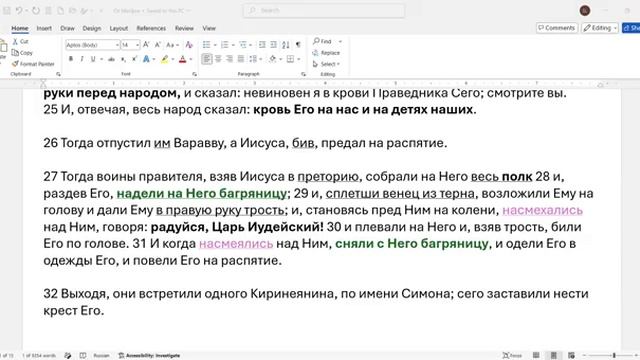Switch to the Layout tab

pyautogui.click(x=119, y=28)
